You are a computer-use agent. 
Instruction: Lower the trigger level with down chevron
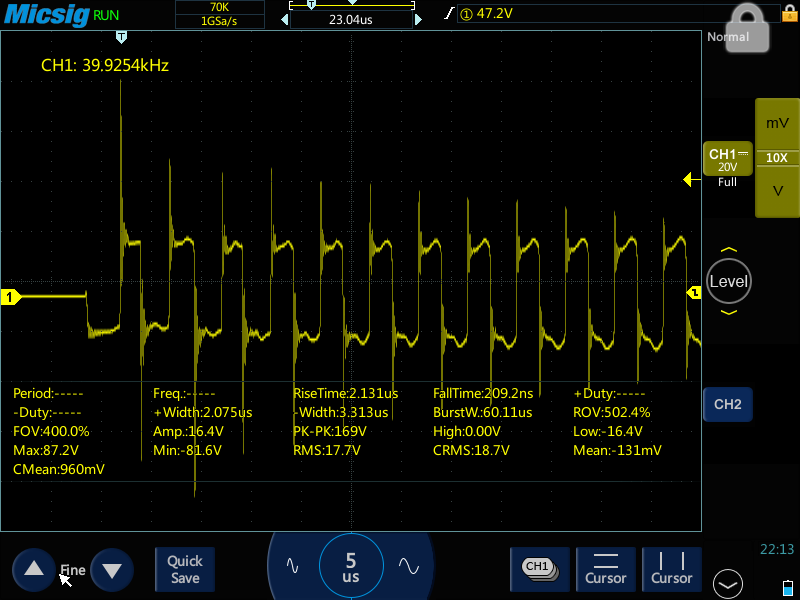click(729, 312)
